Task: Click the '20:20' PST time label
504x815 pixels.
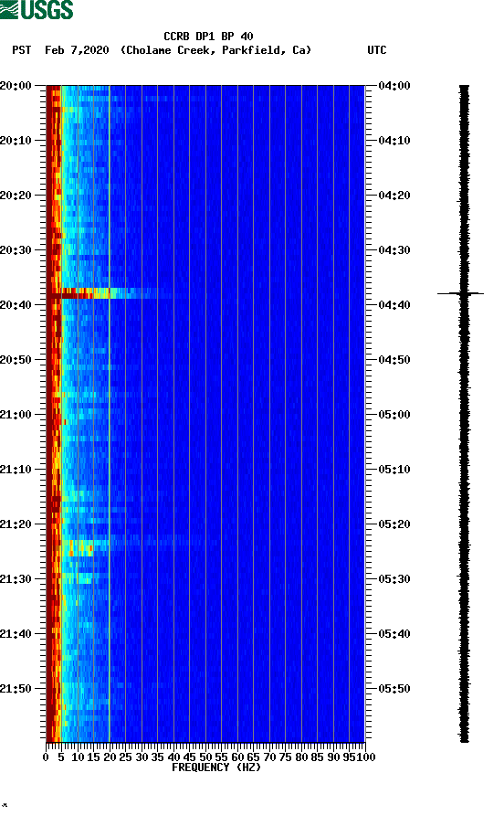Action: (16, 195)
